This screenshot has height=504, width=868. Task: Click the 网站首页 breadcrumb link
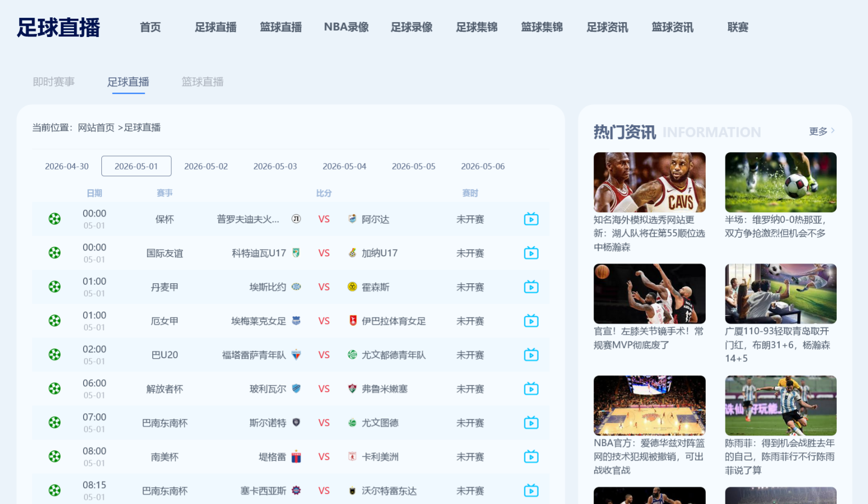pos(96,128)
